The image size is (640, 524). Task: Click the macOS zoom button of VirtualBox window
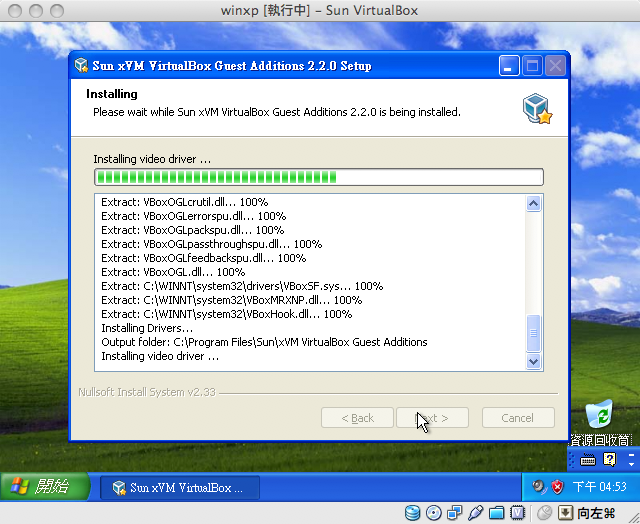coord(57,11)
